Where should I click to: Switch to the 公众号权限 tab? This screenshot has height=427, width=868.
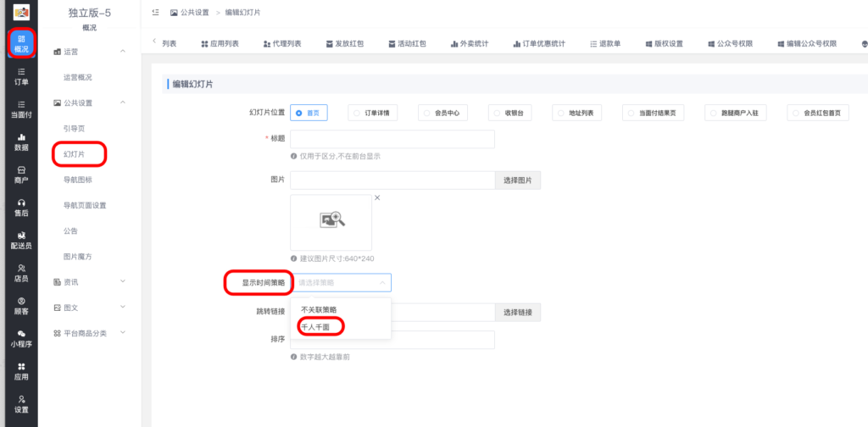coord(730,44)
